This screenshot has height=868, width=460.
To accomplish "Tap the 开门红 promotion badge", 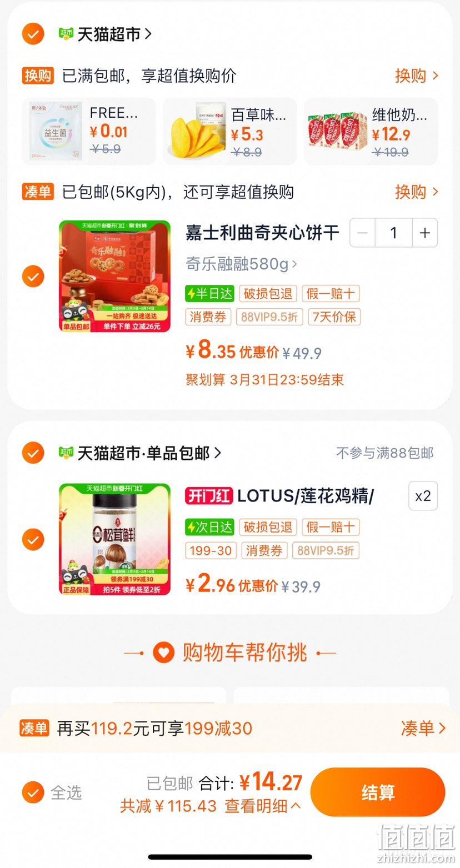I will [208, 496].
